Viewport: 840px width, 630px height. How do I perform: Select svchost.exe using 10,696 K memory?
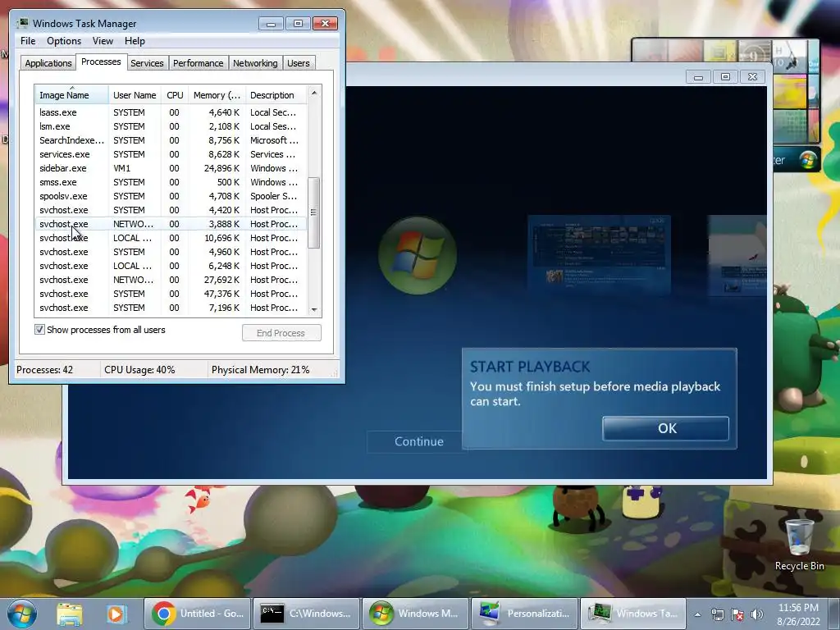tap(171, 238)
